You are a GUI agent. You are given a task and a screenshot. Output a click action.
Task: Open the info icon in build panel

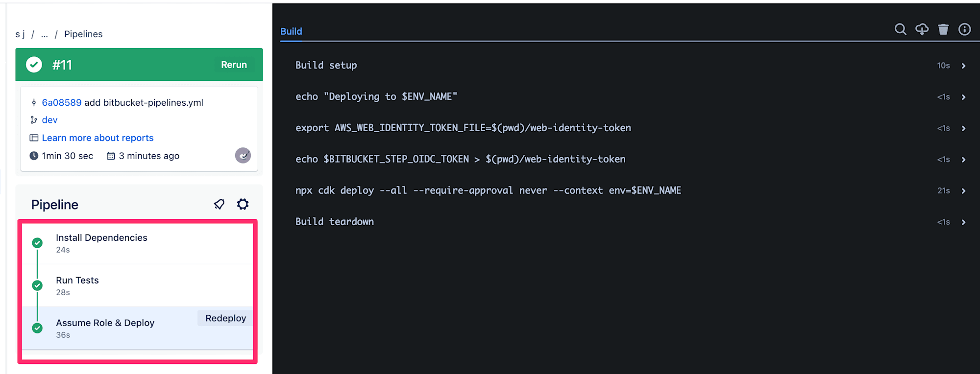(x=964, y=29)
